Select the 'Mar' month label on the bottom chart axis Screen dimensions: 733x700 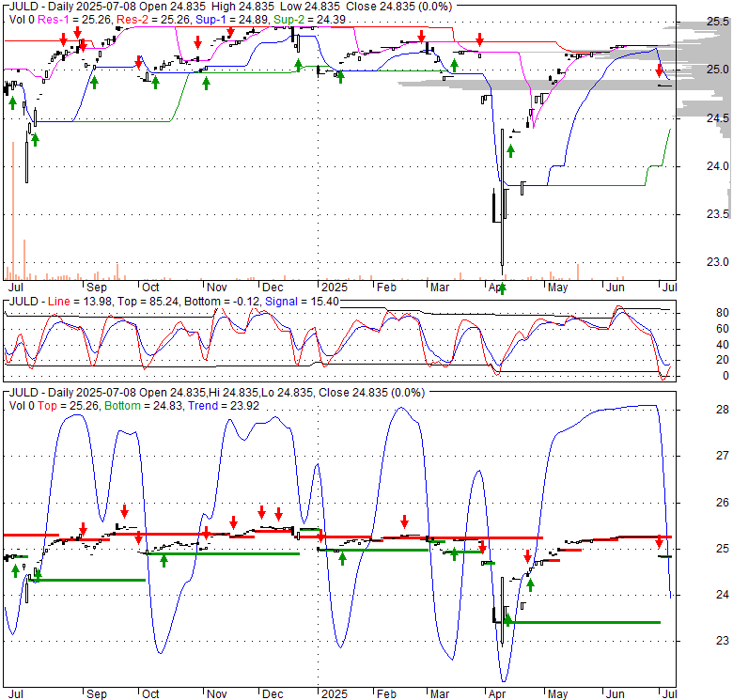[x=440, y=694]
